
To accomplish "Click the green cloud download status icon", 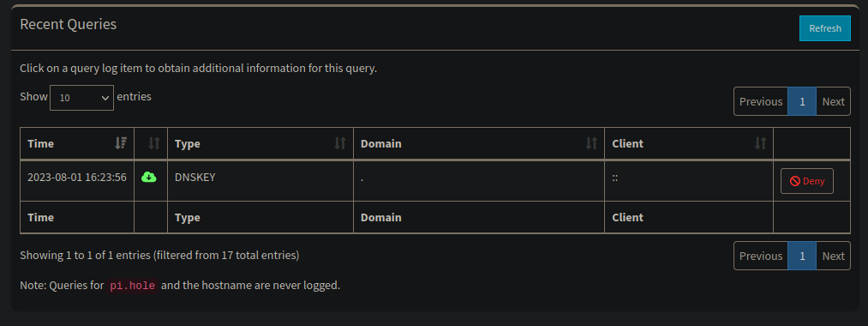I will pos(149,178).
